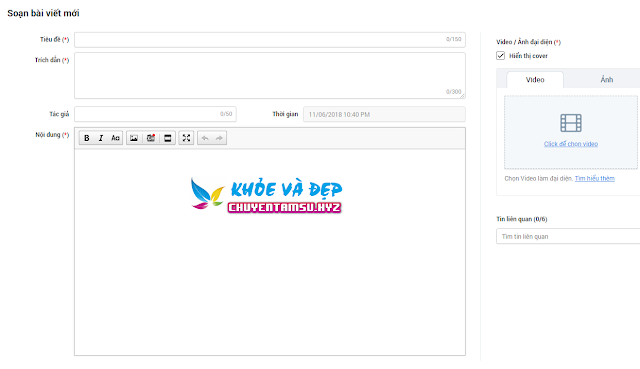
Task: Focus the Tìm tin liên quan search box
Action: pos(568,236)
